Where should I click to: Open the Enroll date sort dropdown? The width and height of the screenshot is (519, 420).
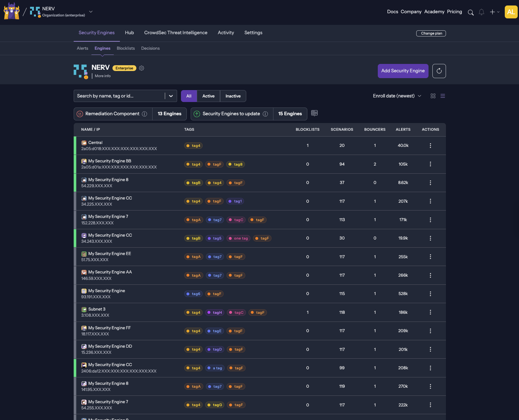[397, 96]
